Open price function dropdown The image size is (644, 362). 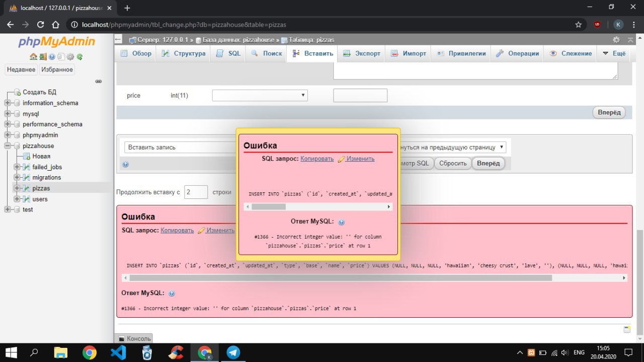tap(260, 95)
